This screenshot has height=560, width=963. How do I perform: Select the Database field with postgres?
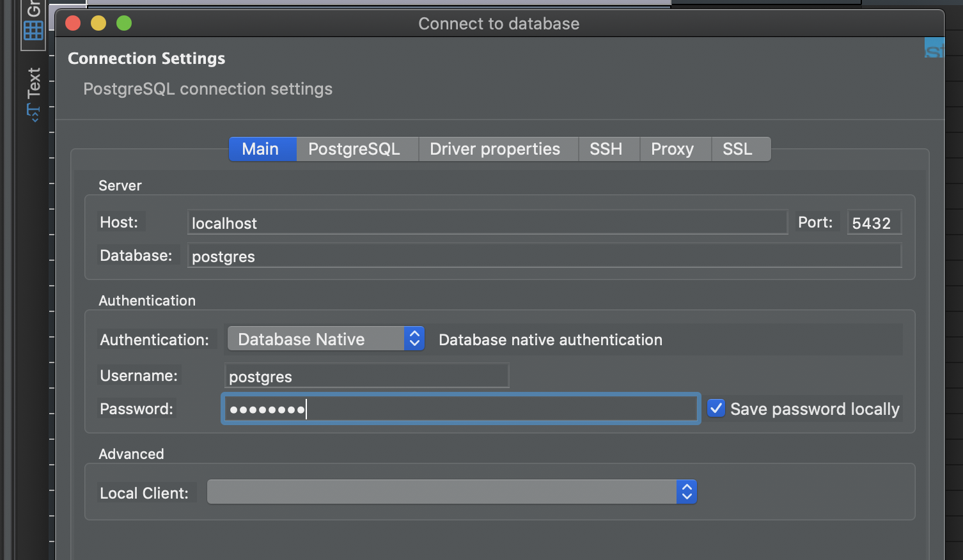[x=544, y=256]
